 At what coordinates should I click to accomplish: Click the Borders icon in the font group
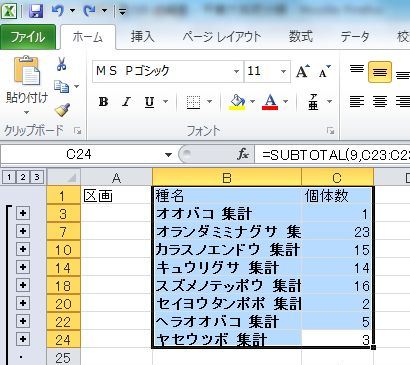click(x=193, y=102)
